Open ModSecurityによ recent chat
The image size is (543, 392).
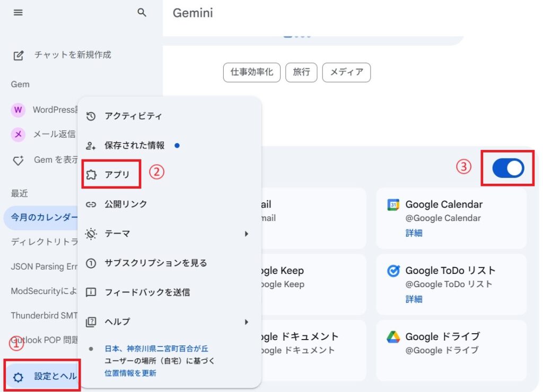[x=45, y=291]
